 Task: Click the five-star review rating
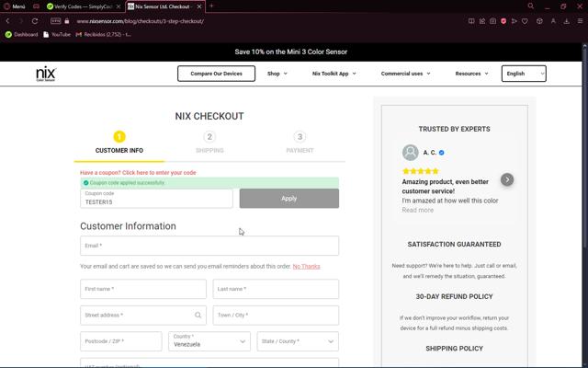(x=421, y=171)
